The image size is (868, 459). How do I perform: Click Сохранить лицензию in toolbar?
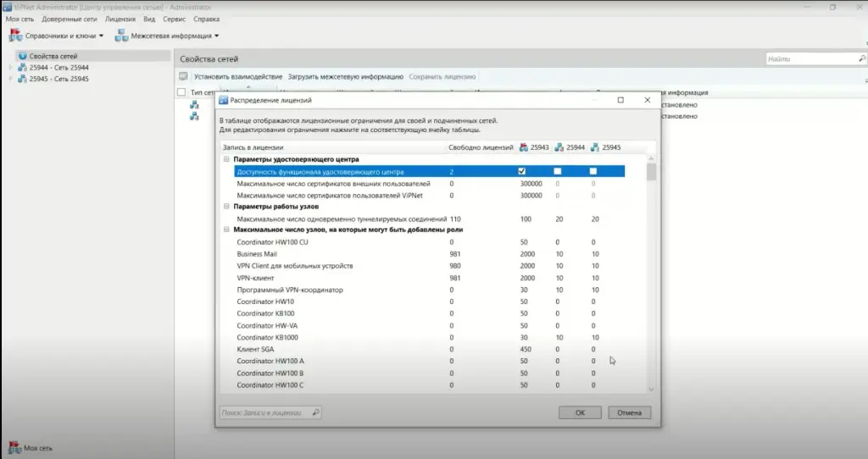click(442, 77)
